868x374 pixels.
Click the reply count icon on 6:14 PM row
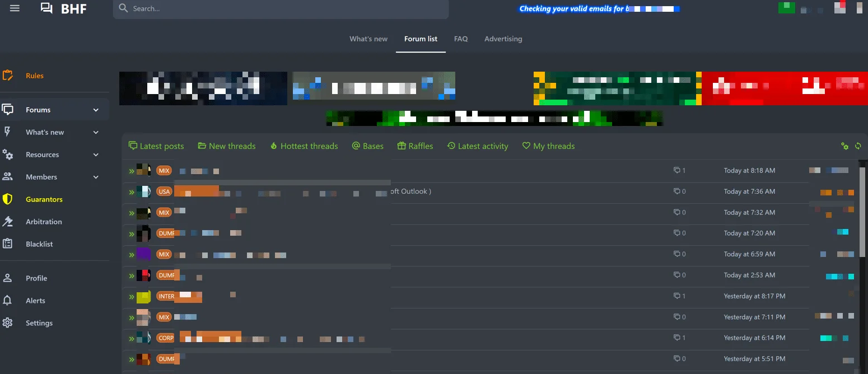tap(676, 338)
